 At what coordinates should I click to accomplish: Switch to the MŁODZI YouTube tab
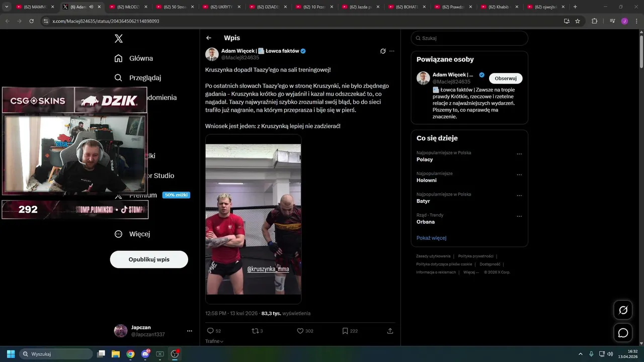pos(127,7)
